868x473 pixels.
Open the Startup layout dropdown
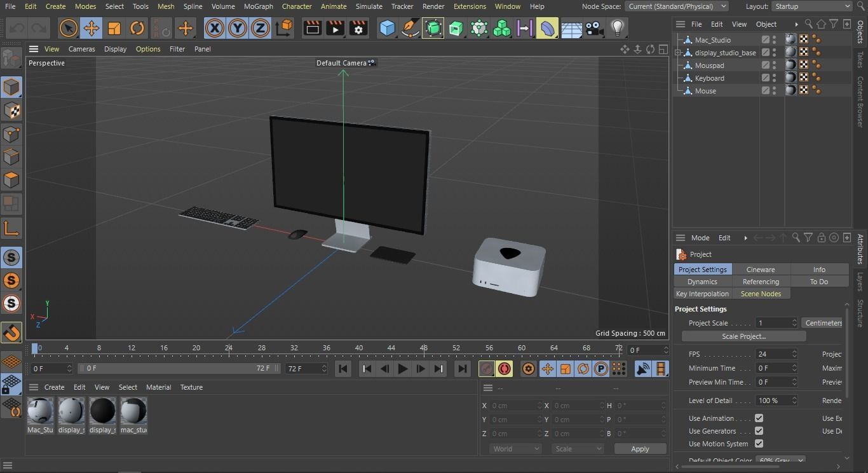point(811,6)
